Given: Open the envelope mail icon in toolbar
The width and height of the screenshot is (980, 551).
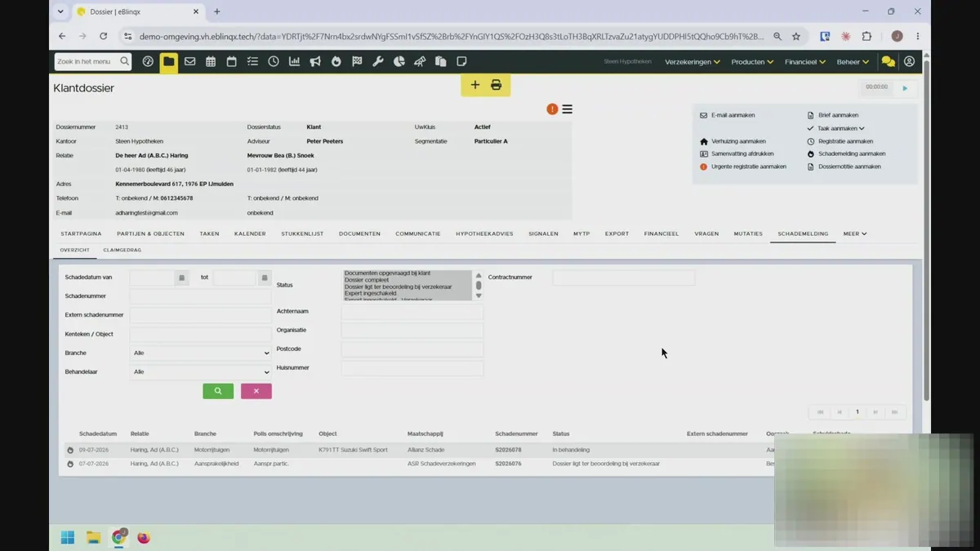Looking at the screenshot, I should point(189,61).
